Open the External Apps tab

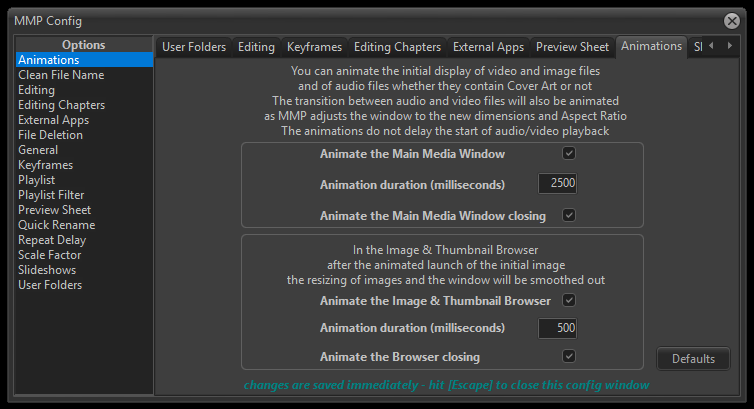coord(488,47)
